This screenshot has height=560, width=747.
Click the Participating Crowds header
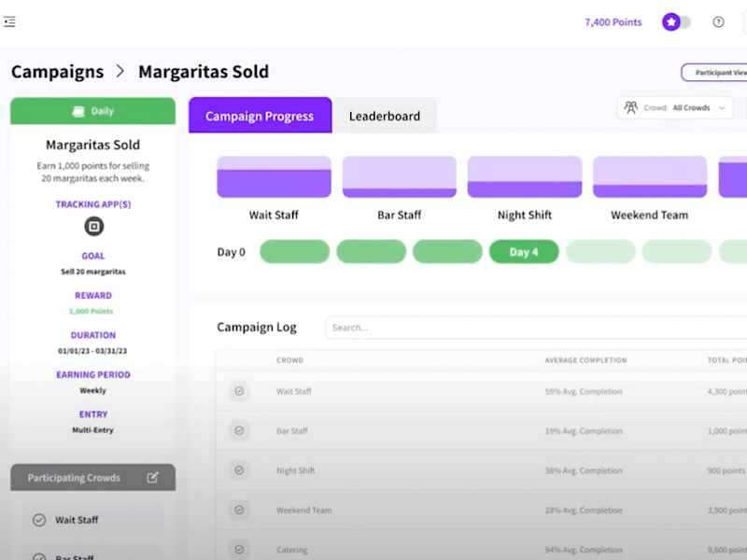[x=92, y=478]
